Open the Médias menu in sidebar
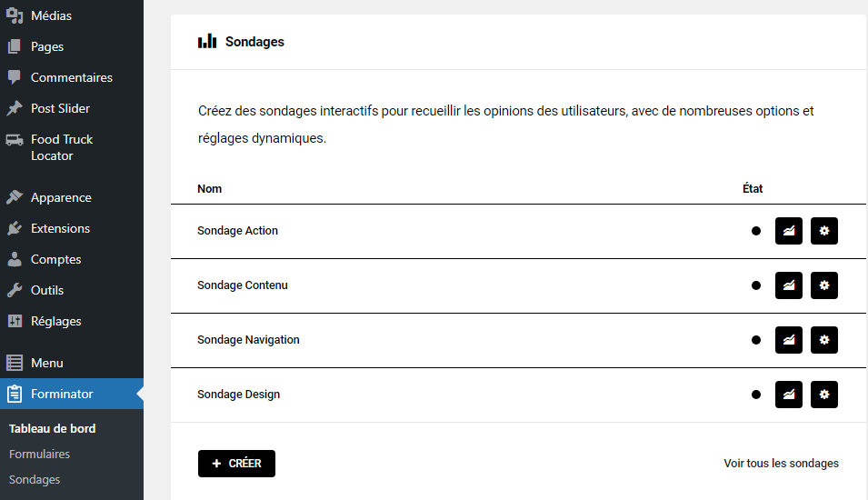 [51, 15]
